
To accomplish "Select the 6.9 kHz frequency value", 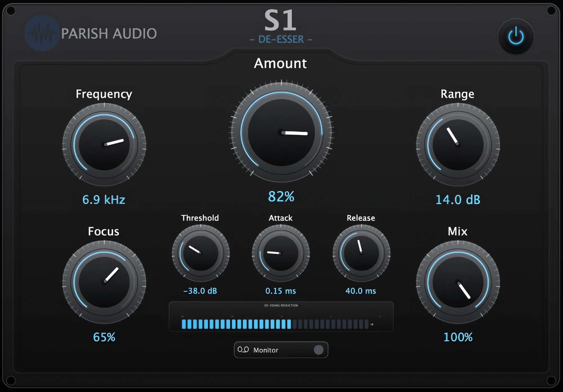I will [x=104, y=200].
